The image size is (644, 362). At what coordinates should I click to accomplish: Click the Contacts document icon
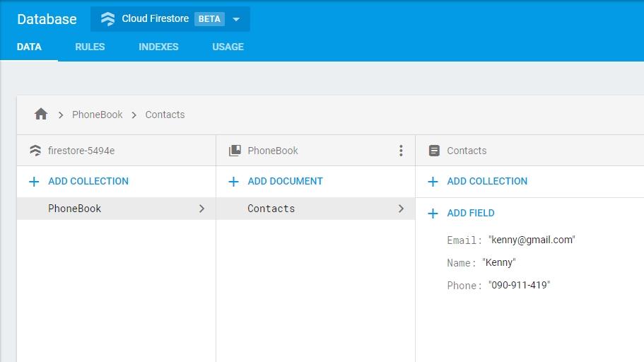tap(434, 151)
